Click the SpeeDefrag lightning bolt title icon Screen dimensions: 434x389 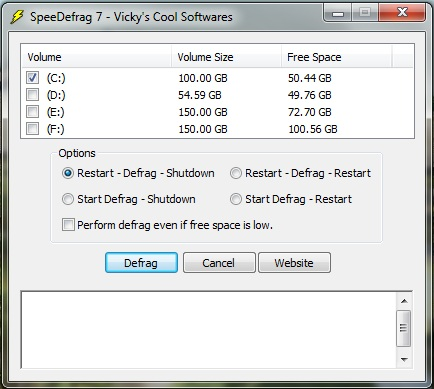[x=17, y=17]
